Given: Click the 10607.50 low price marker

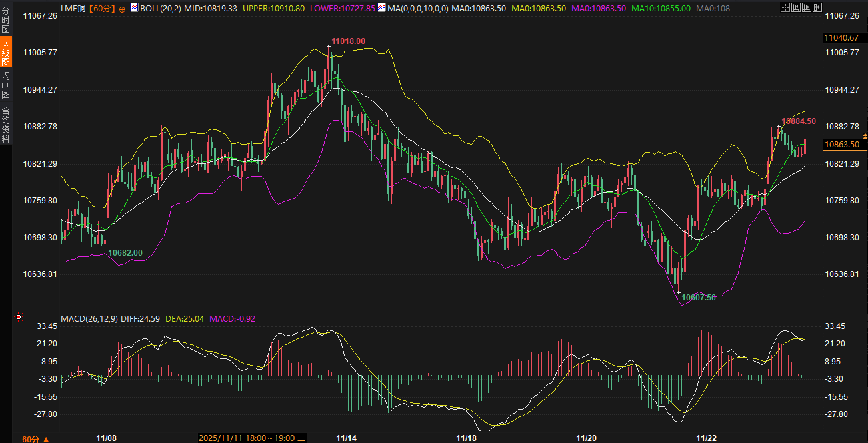Looking at the screenshot, I should 699,297.
